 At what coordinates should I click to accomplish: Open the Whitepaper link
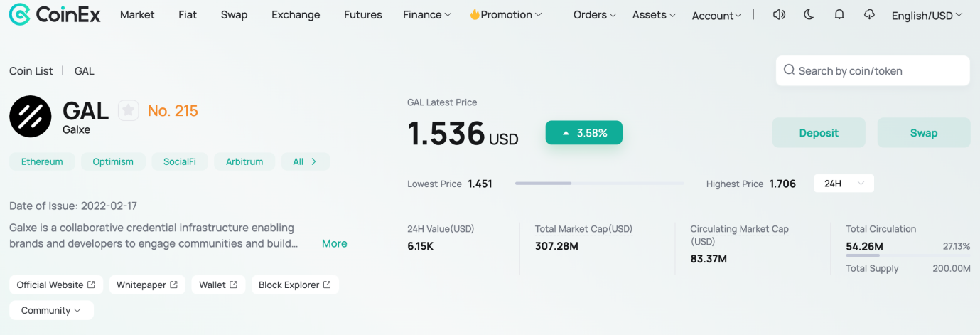coord(147,285)
